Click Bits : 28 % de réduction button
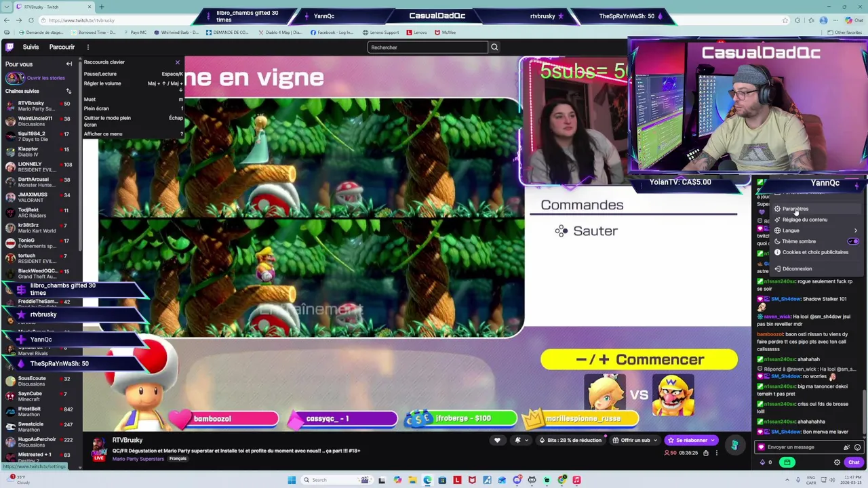Screen dimensions: 868x488 pos(570,440)
